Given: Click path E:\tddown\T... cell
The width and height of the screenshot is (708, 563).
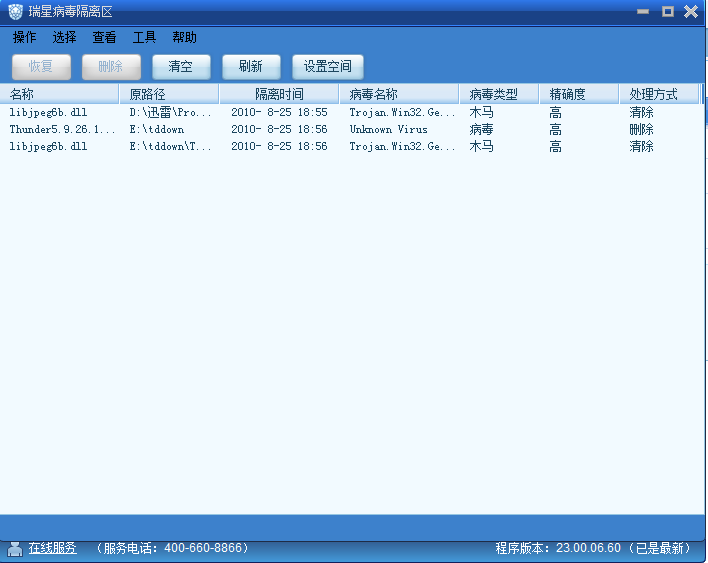Looking at the screenshot, I should 170,146.
